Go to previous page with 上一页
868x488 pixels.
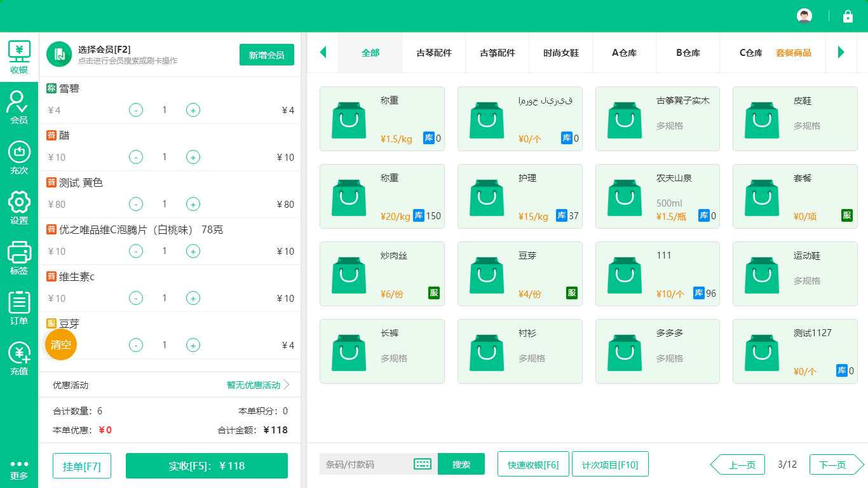[x=737, y=464]
